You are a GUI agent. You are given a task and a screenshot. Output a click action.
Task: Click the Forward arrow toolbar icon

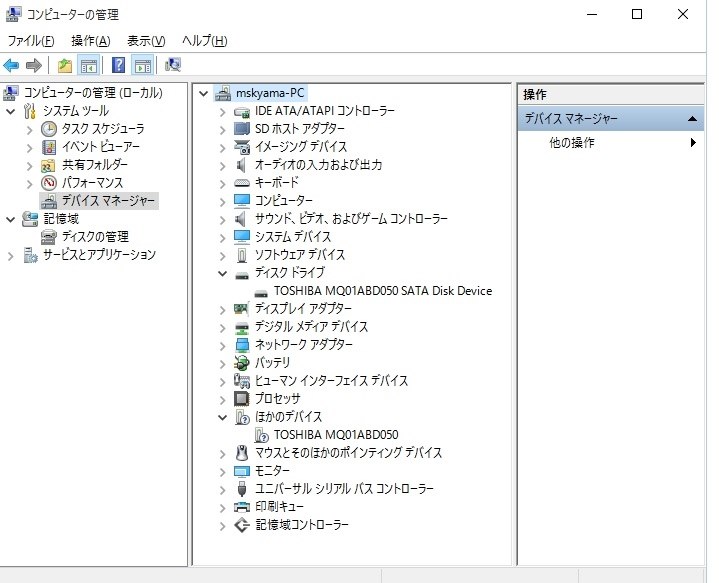tap(33, 66)
